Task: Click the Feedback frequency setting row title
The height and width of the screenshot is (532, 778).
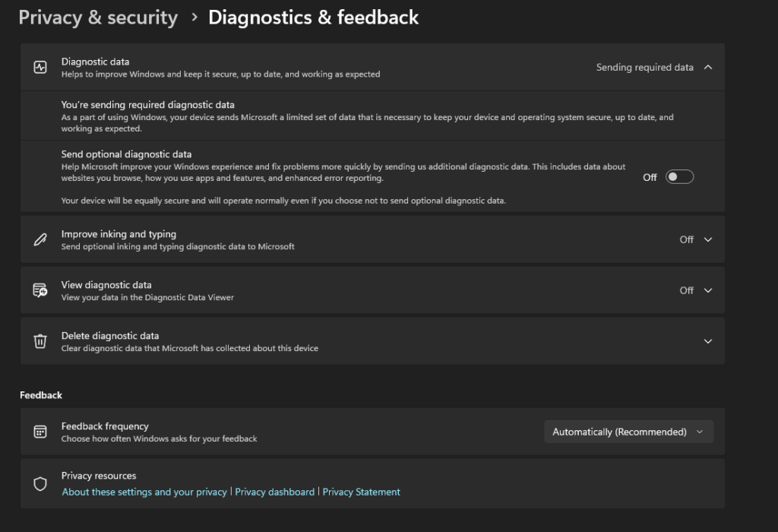Action: pos(105,426)
